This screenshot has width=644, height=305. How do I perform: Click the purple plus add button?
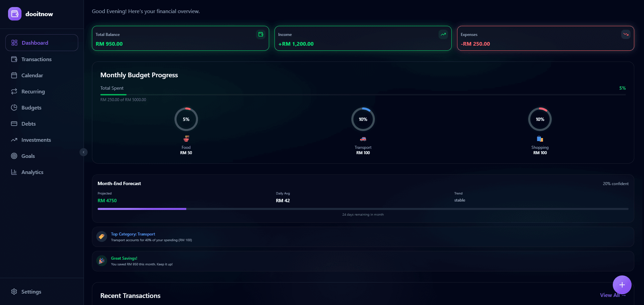[622, 285]
